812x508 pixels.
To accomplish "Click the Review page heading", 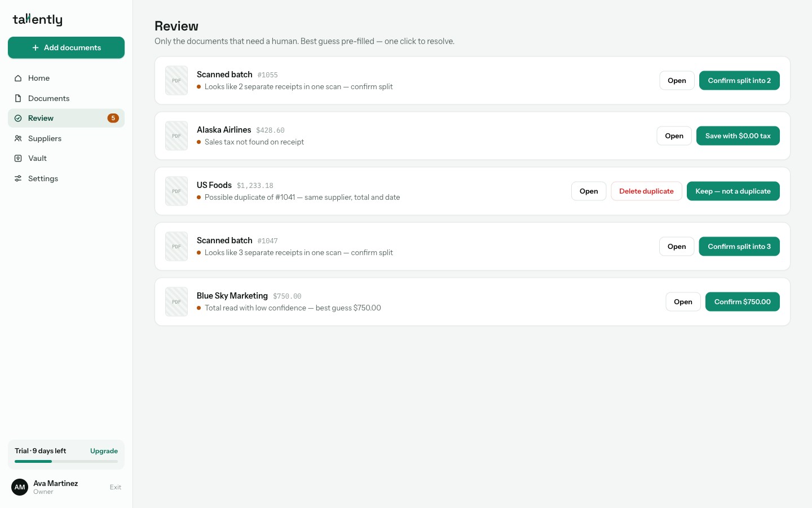I will click(x=176, y=26).
